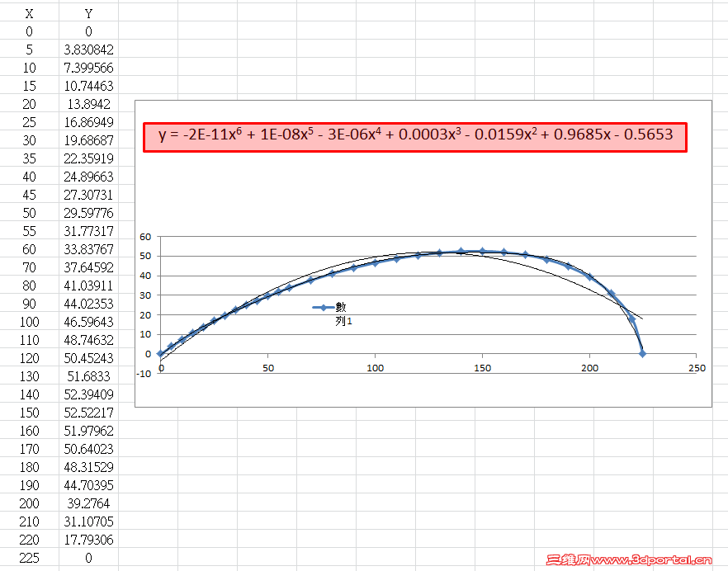Select the polynomial trendline equation label

click(415, 137)
